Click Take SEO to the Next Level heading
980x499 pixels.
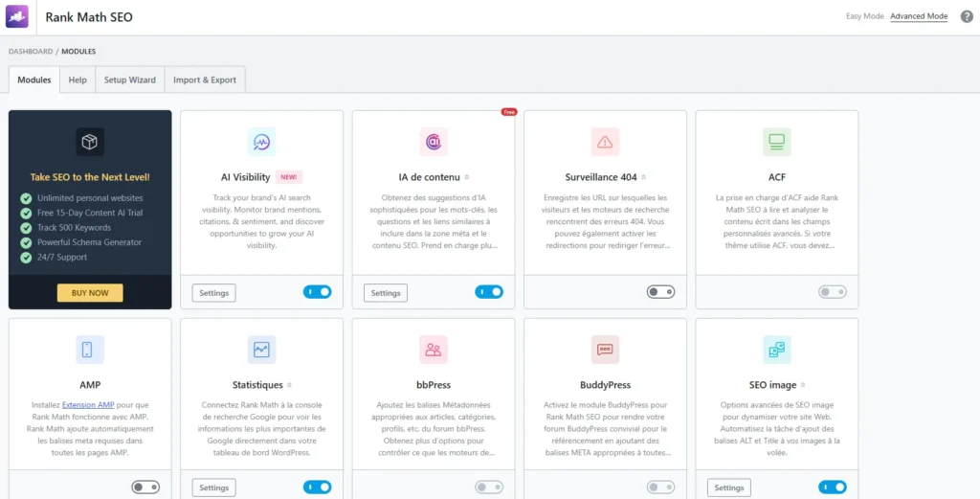point(90,177)
